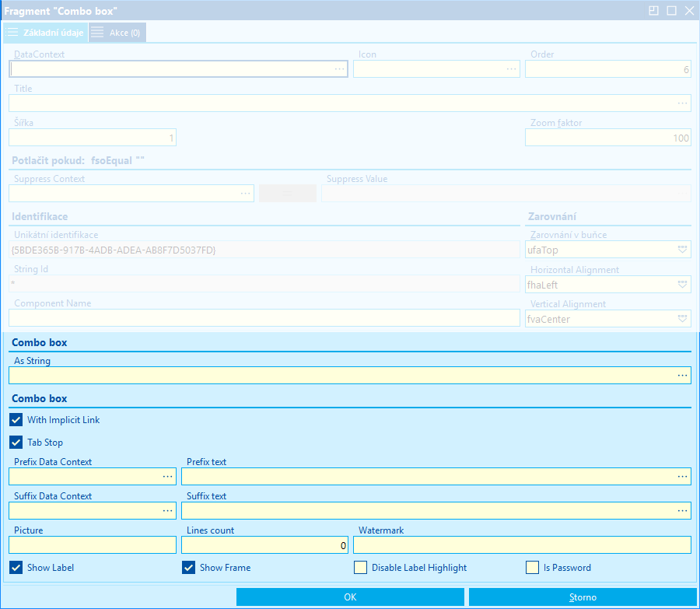
Task: Open Prefix Data Context ellipsis button
Action: coord(167,477)
